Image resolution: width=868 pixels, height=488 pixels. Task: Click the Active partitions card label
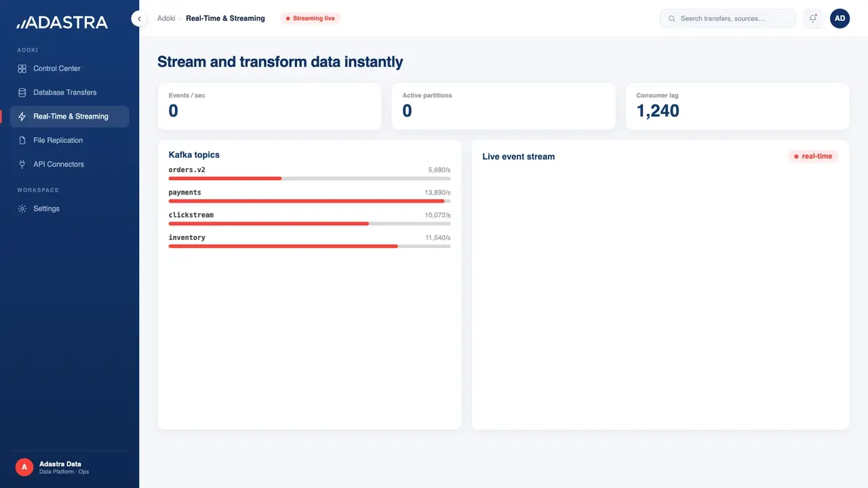(x=427, y=96)
